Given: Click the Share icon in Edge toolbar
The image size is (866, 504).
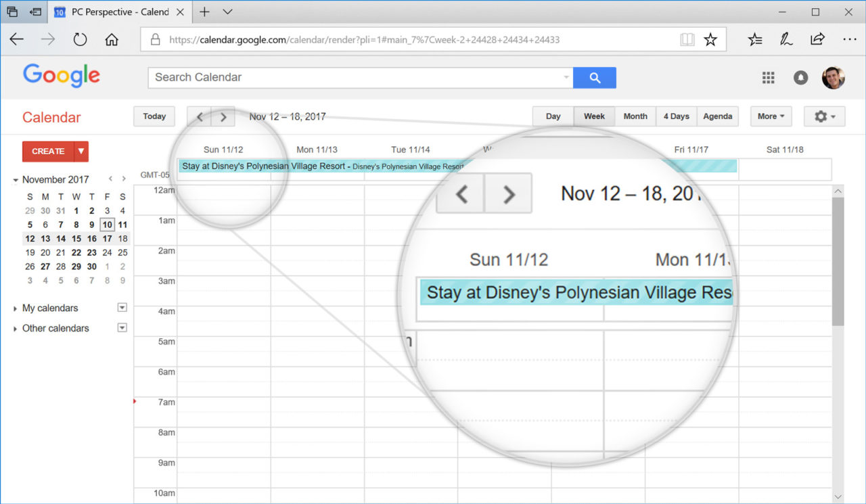Looking at the screenshot, I should click(817, 39).
